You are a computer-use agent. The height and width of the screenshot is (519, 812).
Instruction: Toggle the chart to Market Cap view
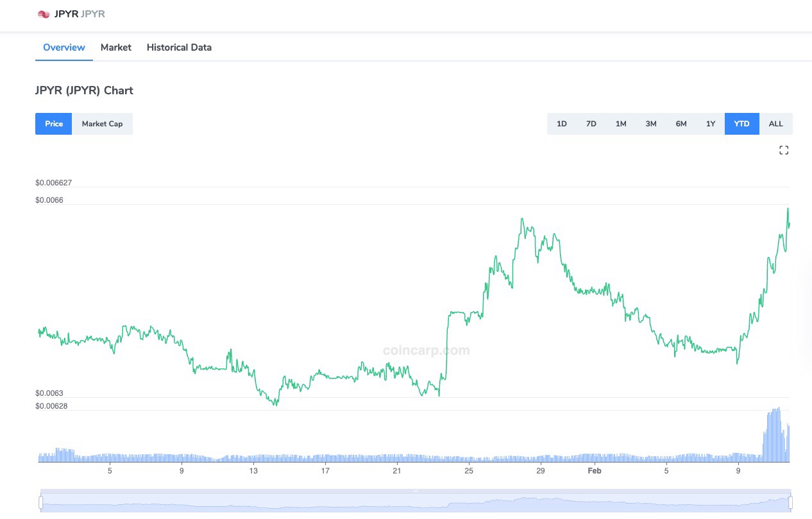pos(102,123)
